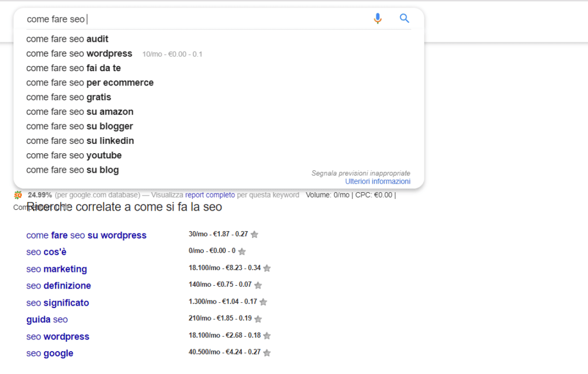Star the 'seo google' keyword row
The height and width of the screenshot is (374, 588).
coord(266,353)
